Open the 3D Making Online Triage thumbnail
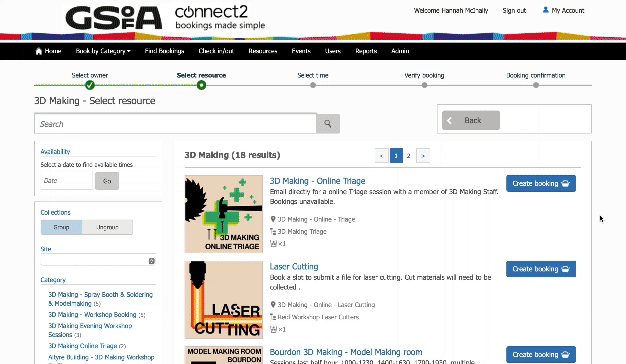The image size is (626, 364). 224,214
